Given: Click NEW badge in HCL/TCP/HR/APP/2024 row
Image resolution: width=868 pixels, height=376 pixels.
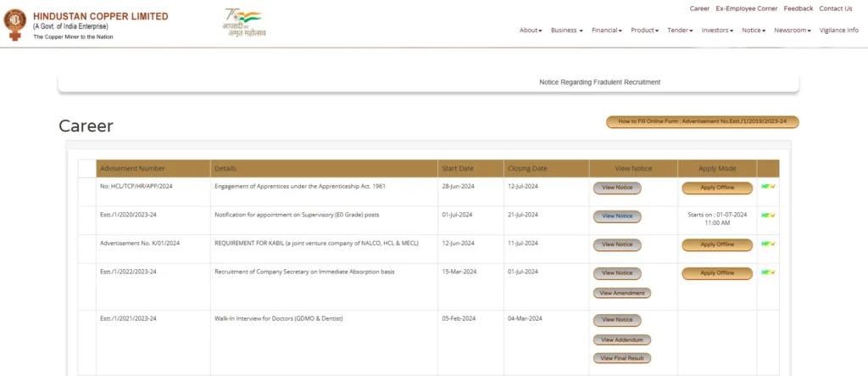Looking at the screenshot, I should tap(768, 187).
